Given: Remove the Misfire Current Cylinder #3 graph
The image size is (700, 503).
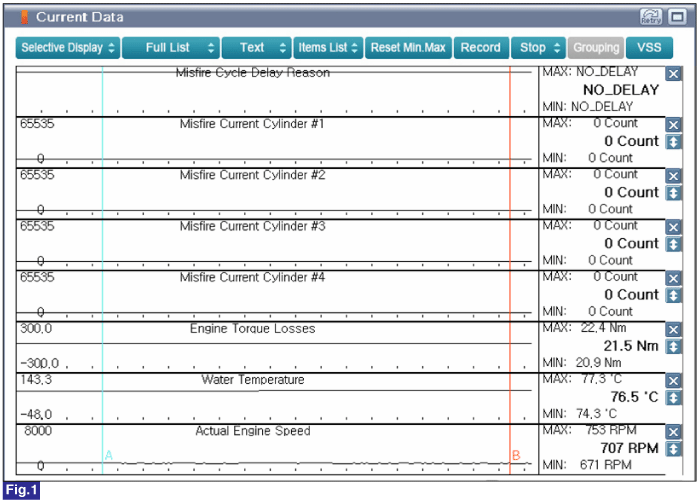Looking at the screenshot, I should click(673, 227).
